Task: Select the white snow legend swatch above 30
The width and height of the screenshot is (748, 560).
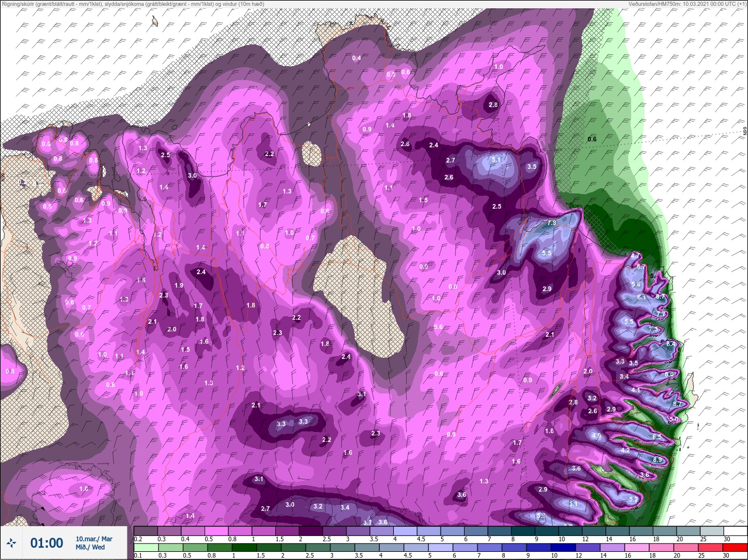Action: point(735,531)
